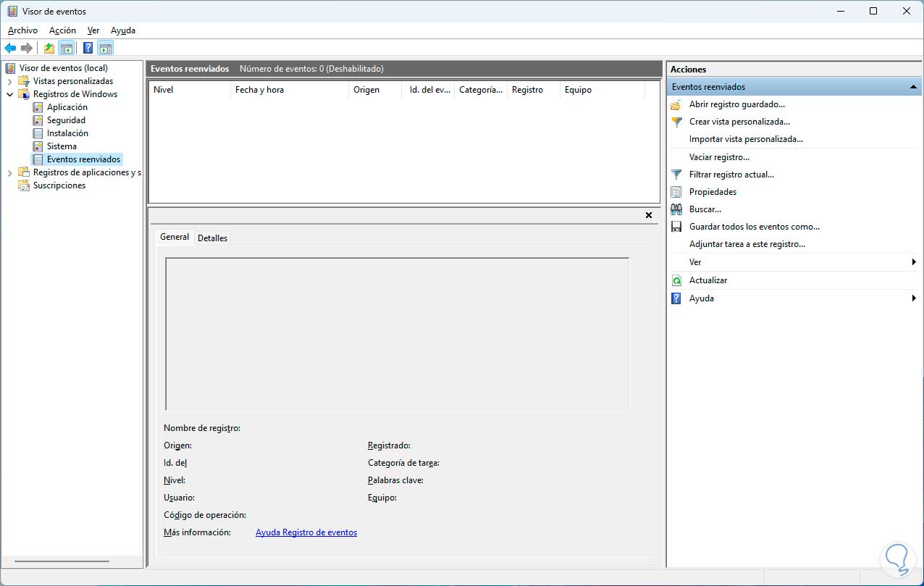Switch to the Detalles tab
The height and width of the screenshot is (586, 924).
tap(212, 238)
